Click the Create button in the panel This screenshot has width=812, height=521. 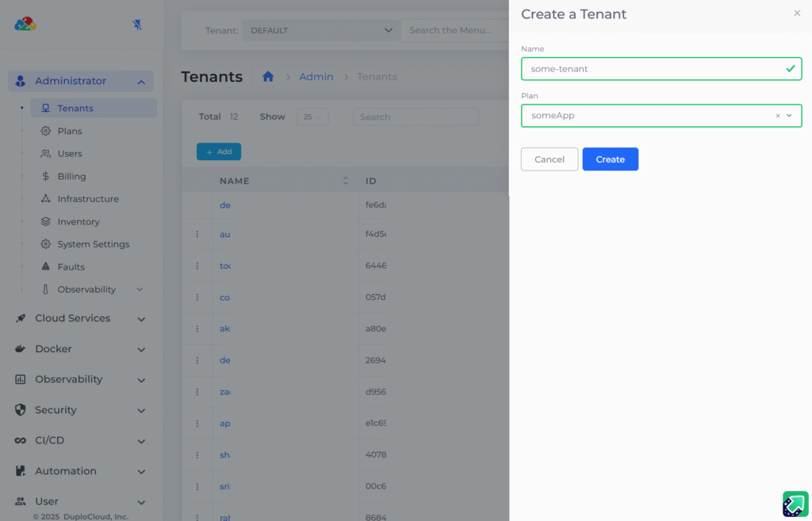coord(610,159)
